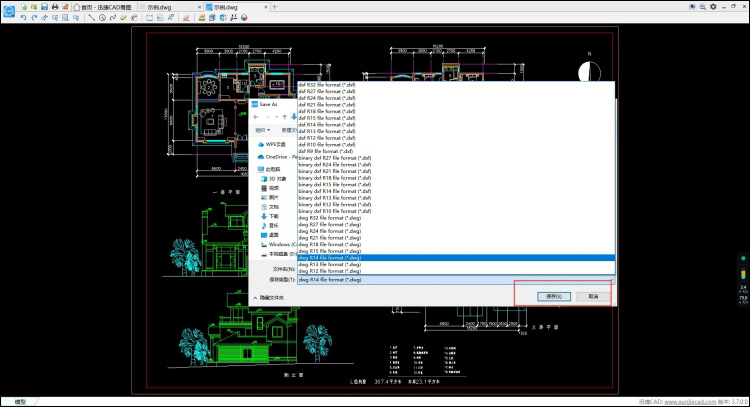
Task: Select Windows (C:) drive
Action: coord(279,244)
